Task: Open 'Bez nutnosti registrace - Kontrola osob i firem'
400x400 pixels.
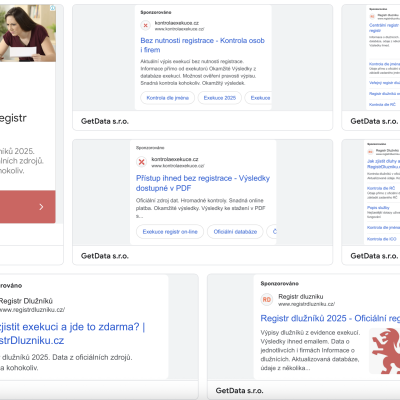Action: click(202, 45)
